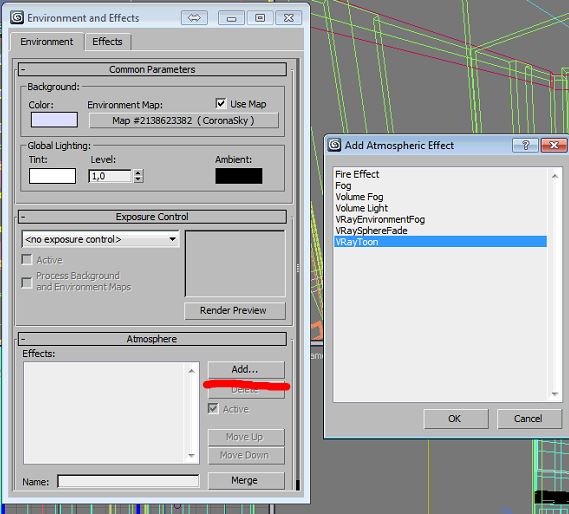The image size is (569, 514).
Task: Toggle Process Background and Environment Maps checkbox
Action: tap(27, 282)
